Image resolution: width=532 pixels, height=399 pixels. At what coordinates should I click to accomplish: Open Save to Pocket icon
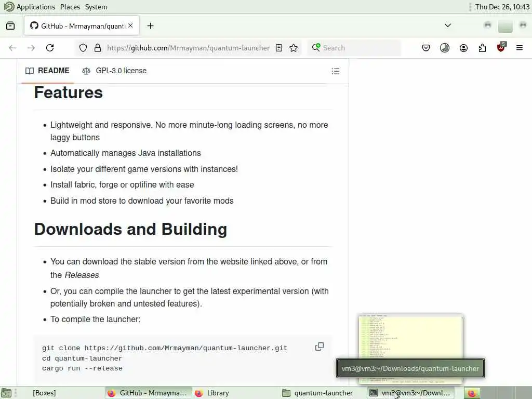tap(426, 48)
